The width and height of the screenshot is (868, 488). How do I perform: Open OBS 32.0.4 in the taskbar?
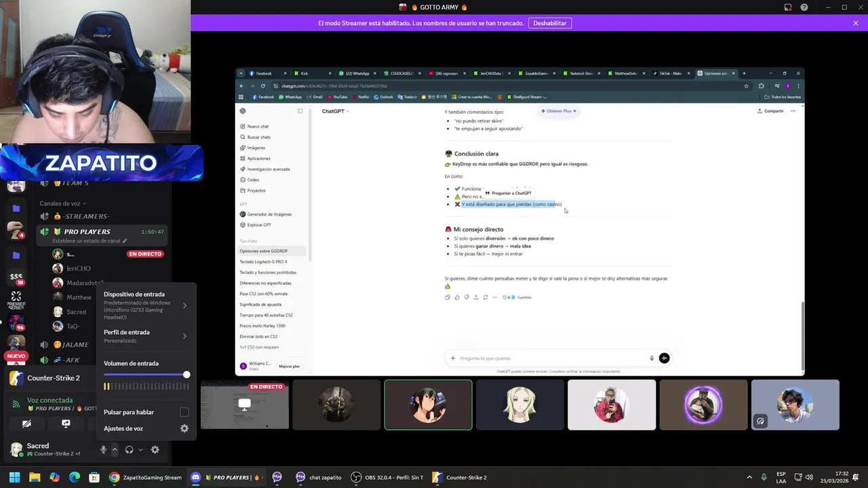click(x=387, y=477)
